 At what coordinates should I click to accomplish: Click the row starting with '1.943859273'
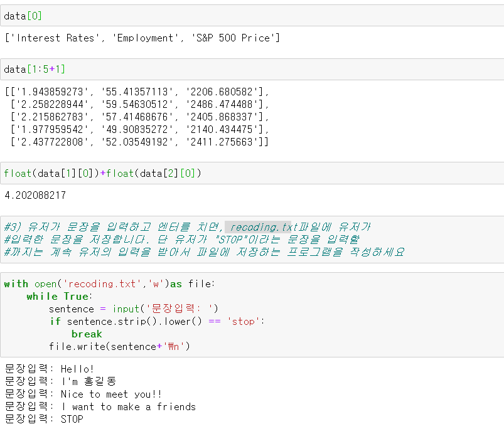pyautogui.click(x=137, y=92)
